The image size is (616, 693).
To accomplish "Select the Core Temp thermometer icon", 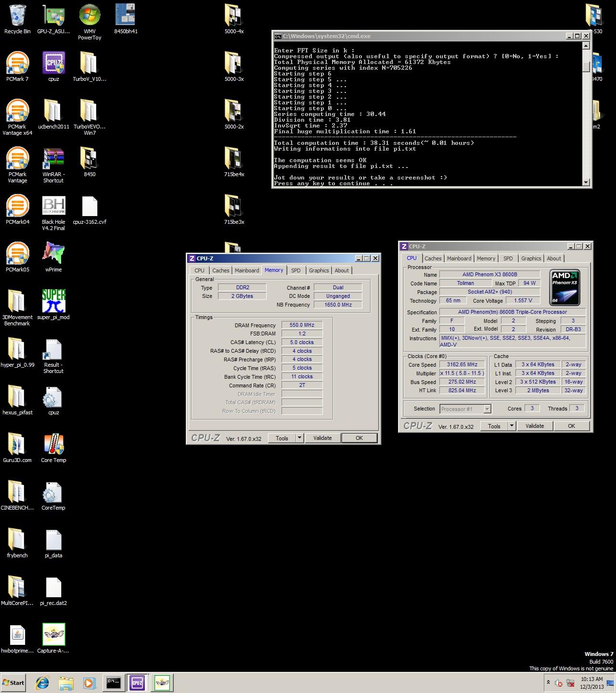I will point(53,448).
